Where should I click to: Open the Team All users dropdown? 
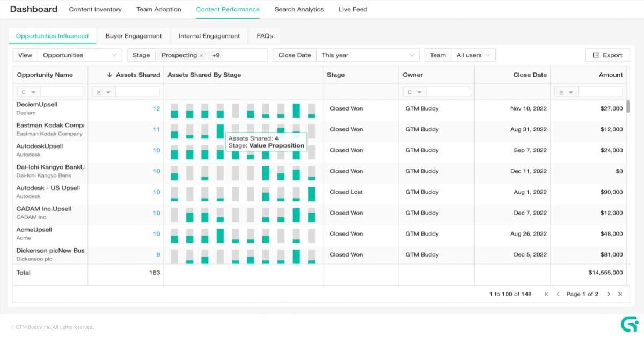pyautogui.click(x=473, y=55)
